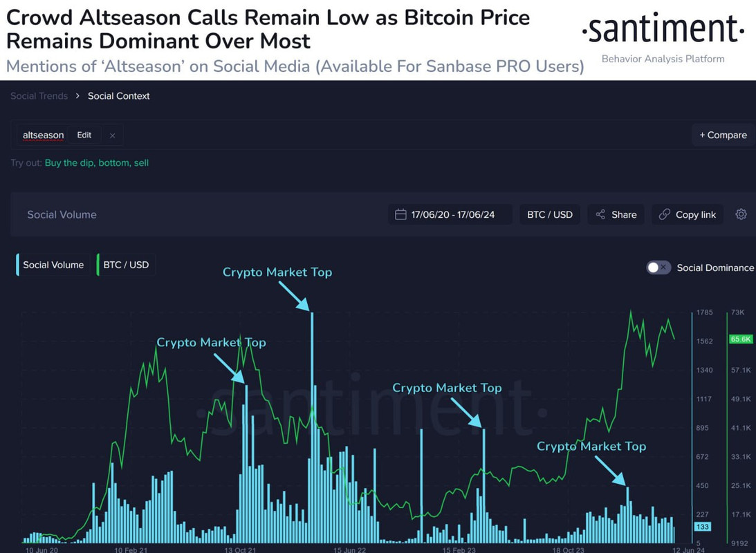Try out 'Buy the dip, bottom, sell' link
The height and width of the screenshot is (553, 756).
[x=96, y=163]
